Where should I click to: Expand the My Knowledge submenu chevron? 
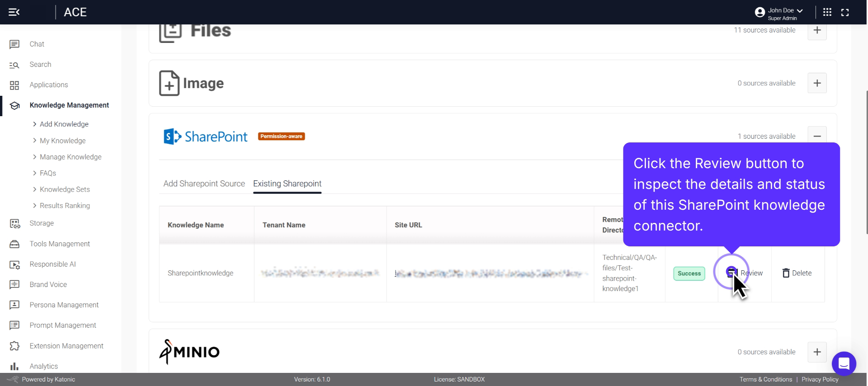point(35,141)
